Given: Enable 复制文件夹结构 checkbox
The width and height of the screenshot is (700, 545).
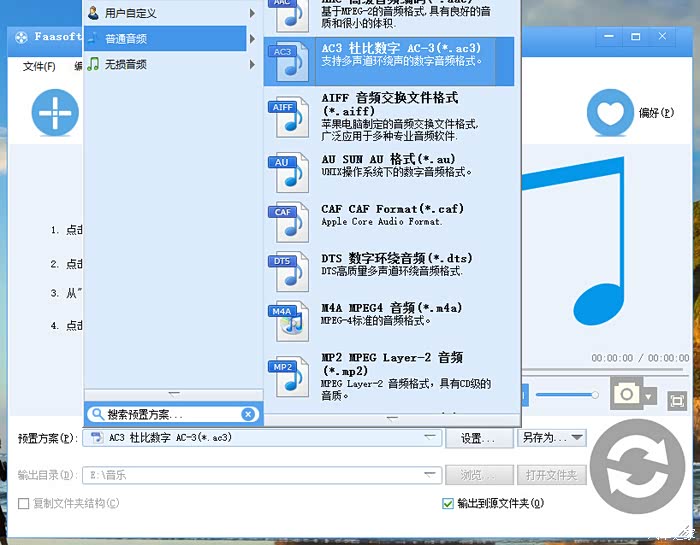Looking at the screenshot, I should coord(24,503).
